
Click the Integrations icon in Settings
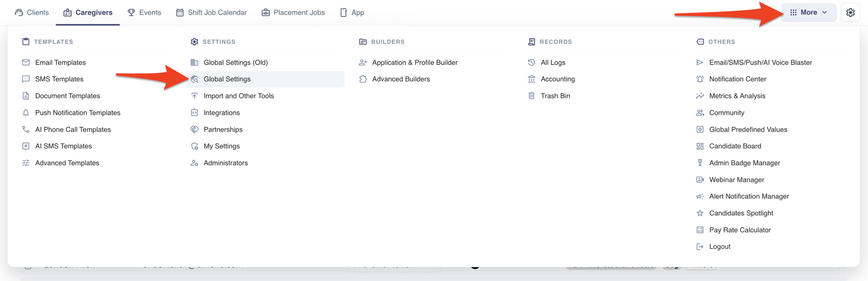pyautogui.click(x=194, y=113)
